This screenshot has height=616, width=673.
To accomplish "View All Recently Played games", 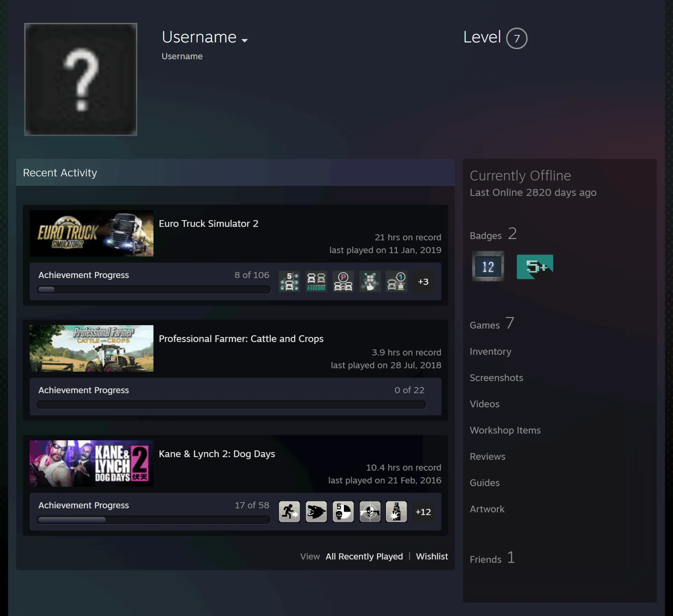I will click(364, 556).
